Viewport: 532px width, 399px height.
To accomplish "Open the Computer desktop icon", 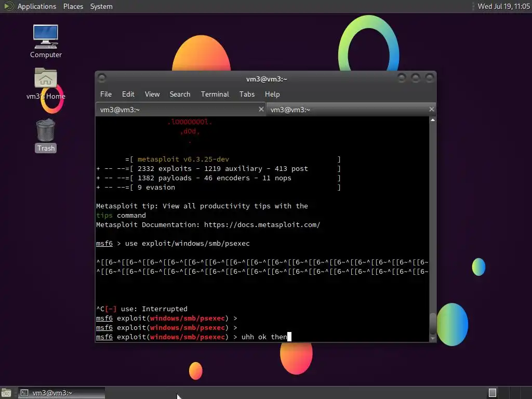I will coord(46,41).
